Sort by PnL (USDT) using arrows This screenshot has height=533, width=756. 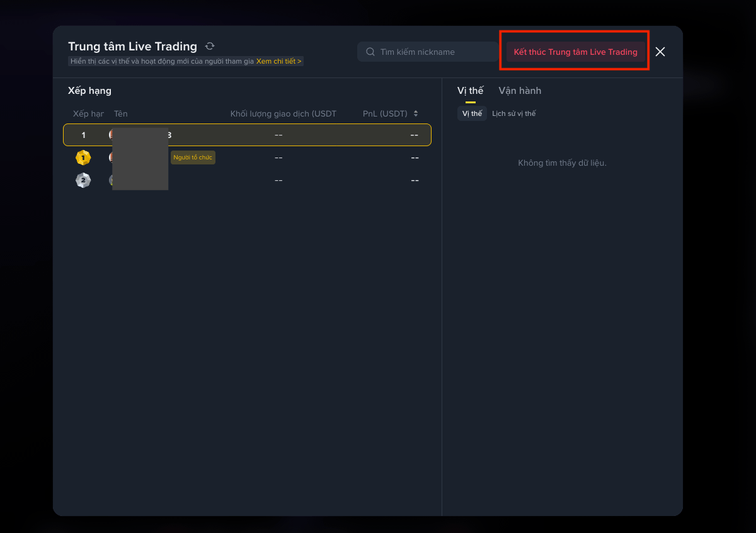click(x=416, y=114)
